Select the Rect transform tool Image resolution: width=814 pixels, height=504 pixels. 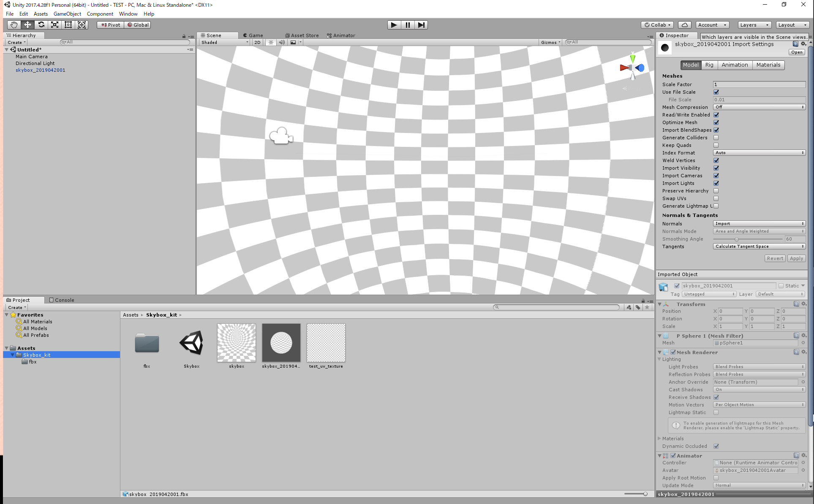click(68, 25)
